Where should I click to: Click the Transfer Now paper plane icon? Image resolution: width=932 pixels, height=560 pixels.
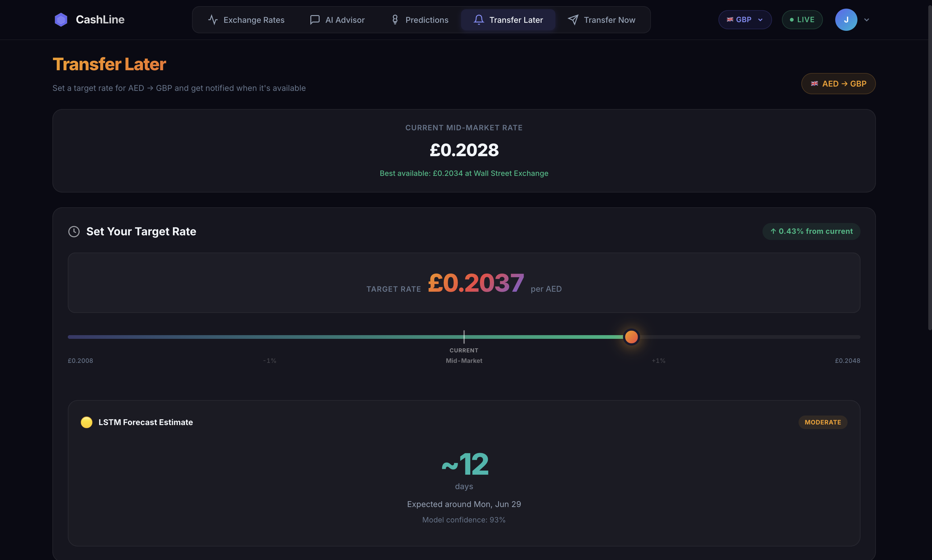pyautogui.click(x=573, y=20)
